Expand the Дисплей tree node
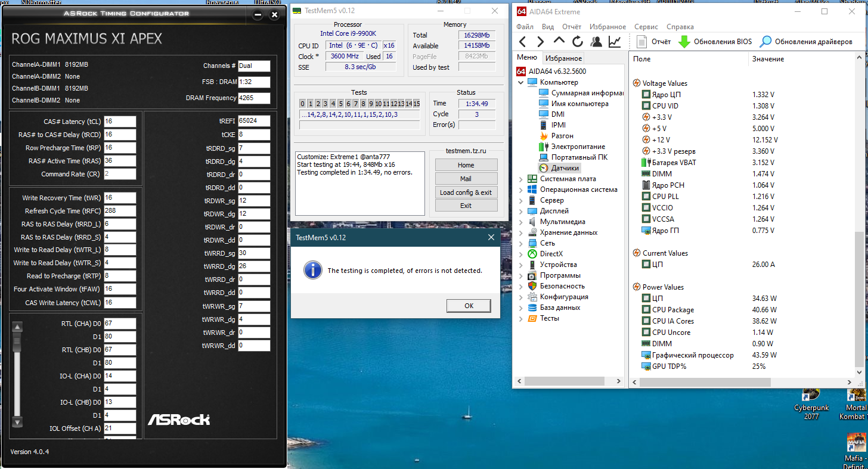 click(x=521, y=211)
